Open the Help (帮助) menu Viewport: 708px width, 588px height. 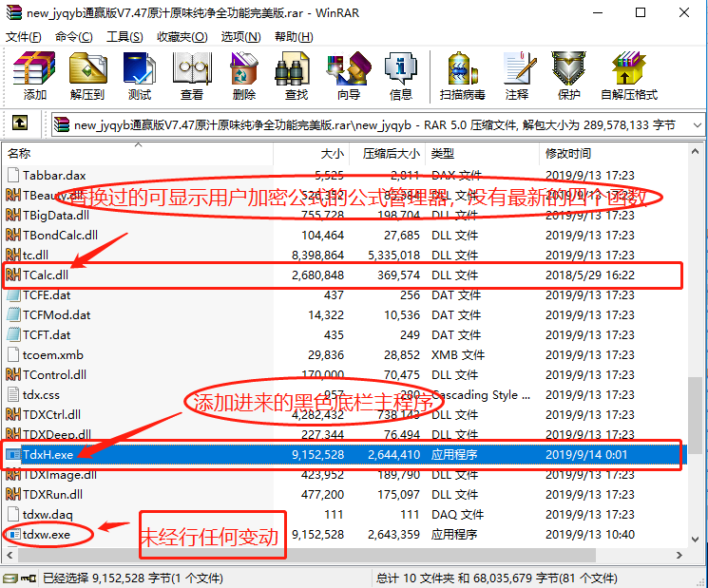click(x=294, y=36)
